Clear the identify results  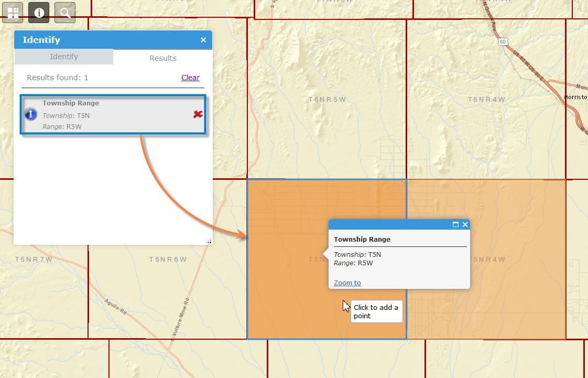191,78
